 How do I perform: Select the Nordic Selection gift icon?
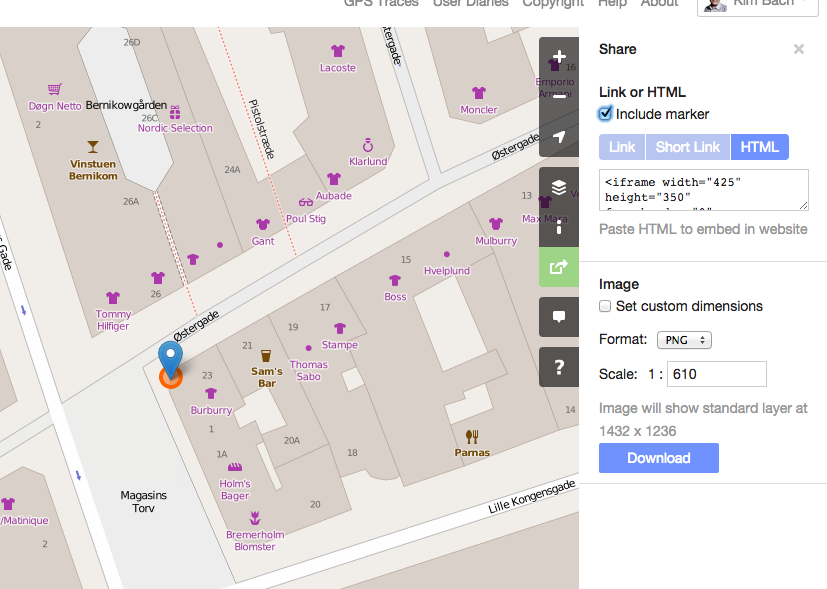(175, 112)
